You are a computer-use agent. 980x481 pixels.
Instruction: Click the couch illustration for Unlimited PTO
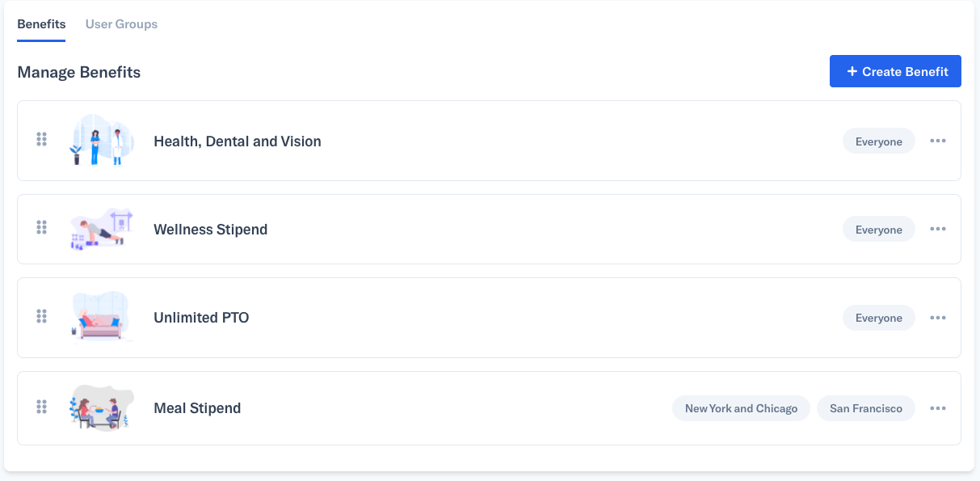coord(101,317)
